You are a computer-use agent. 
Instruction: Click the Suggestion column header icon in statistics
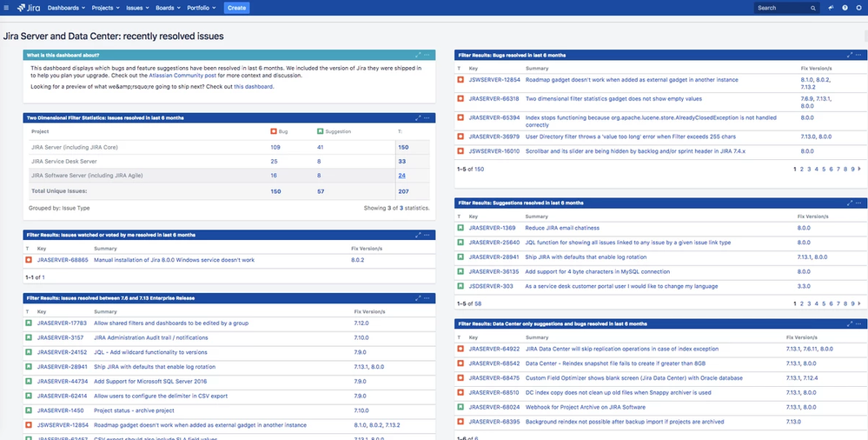tap(320, 131)
